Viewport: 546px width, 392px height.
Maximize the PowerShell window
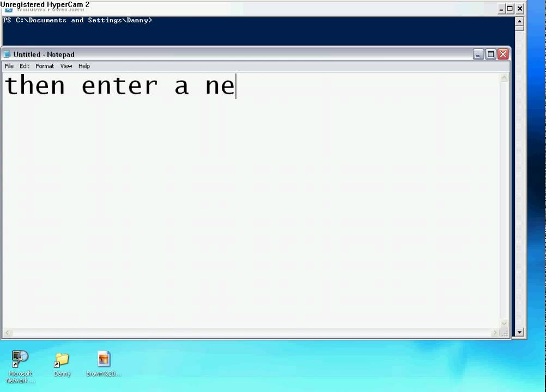pyautogui.click(x=510, y=9)
